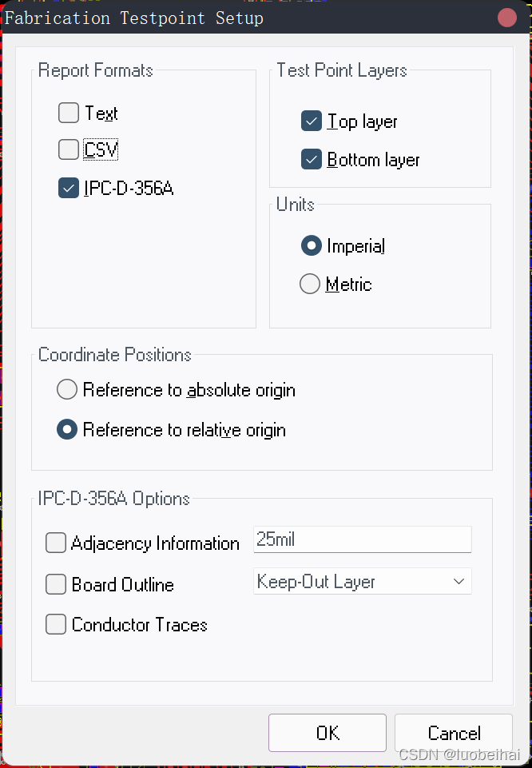Click the IPC-D-356A Options group label

click(x=114, y=499)
